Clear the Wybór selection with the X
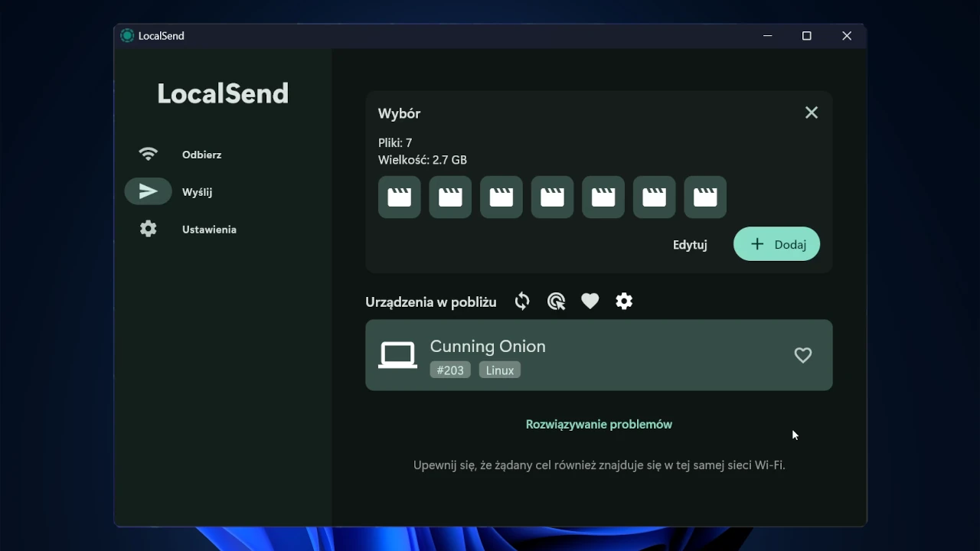The image size is (980, 551). [x=812, y=112]
